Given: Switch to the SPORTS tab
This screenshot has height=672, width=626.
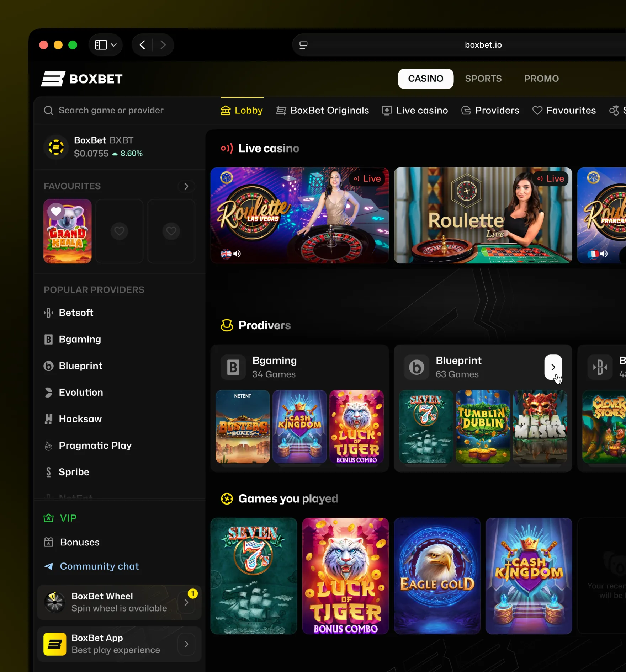Looking at the screenshot, I should [x=483, y=79].
